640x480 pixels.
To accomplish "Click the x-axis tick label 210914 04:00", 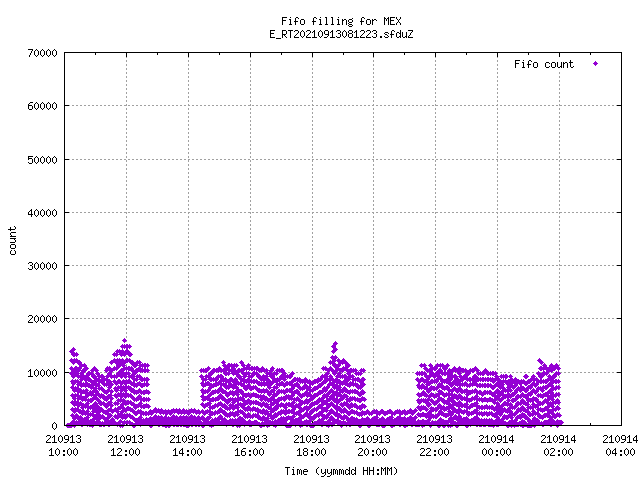I will (620, 445).
